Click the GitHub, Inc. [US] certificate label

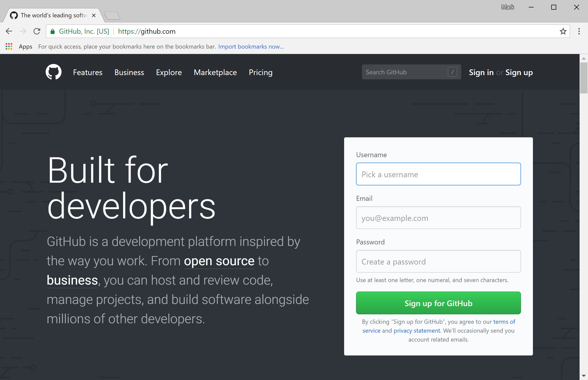84,31
